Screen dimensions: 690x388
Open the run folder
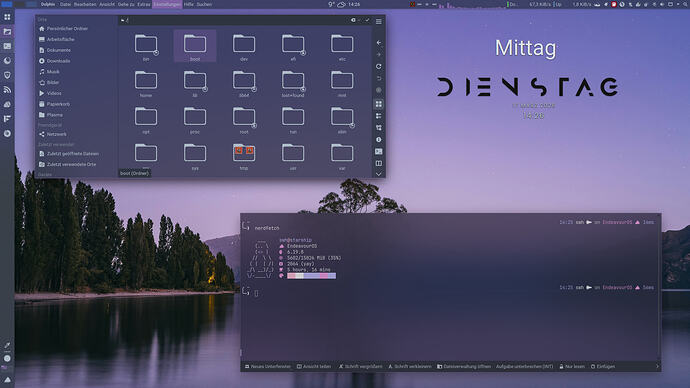coord(293,120)
